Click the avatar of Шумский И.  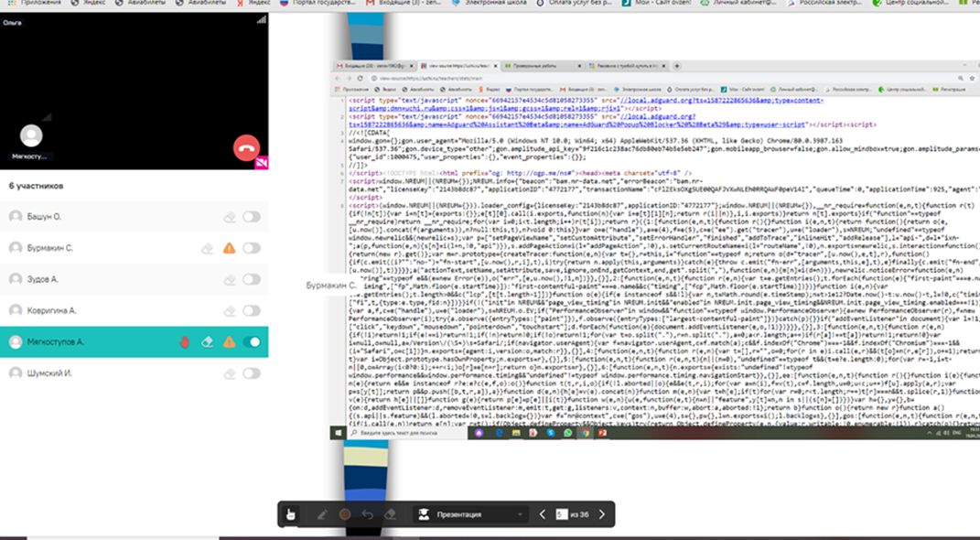coord(16,373)
